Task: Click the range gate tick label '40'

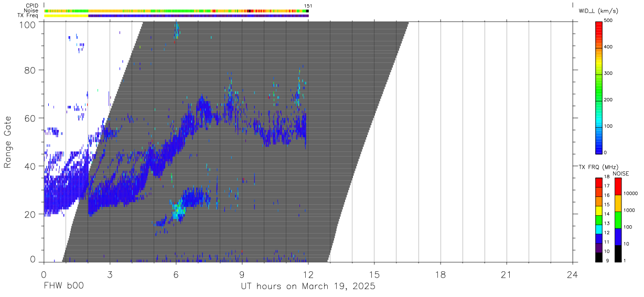Action: pos(31,166)
